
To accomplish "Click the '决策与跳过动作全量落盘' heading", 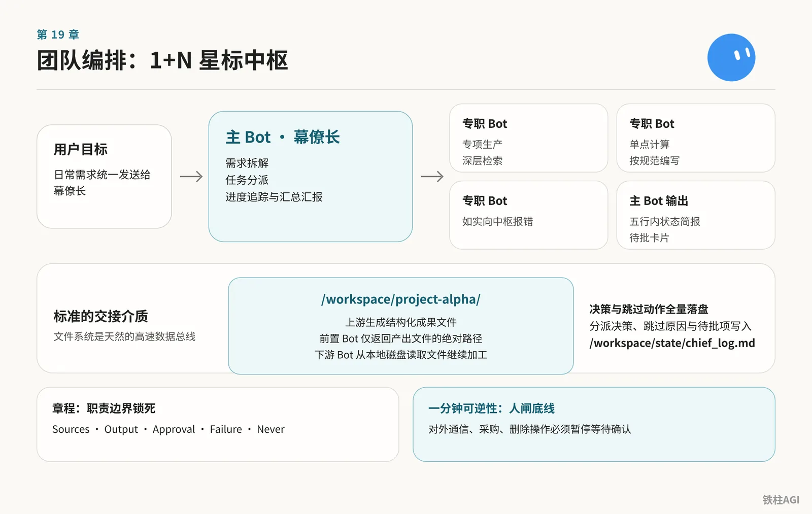I will tap(649, 309).
